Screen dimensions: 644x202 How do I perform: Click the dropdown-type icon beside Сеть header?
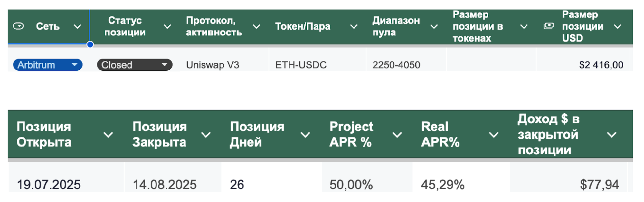[x=18, y=26]
